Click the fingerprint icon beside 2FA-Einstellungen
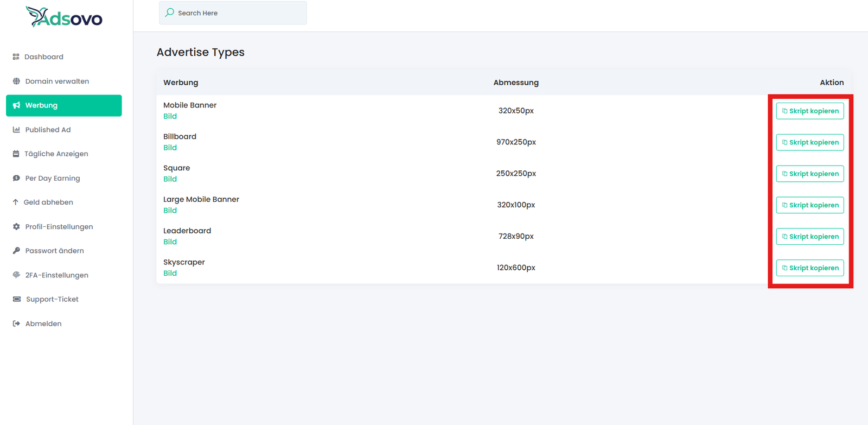 point(16,275)
